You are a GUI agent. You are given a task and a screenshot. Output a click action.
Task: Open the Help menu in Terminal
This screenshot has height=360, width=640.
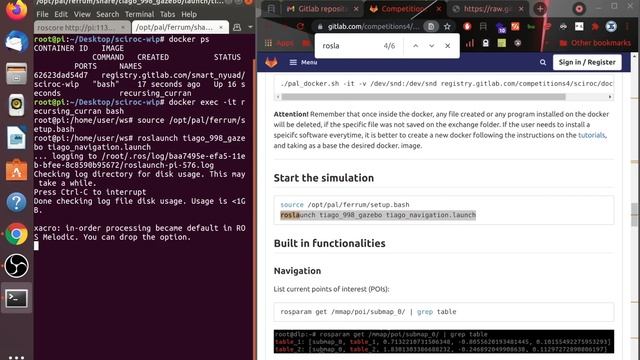(x=189, y=14)
